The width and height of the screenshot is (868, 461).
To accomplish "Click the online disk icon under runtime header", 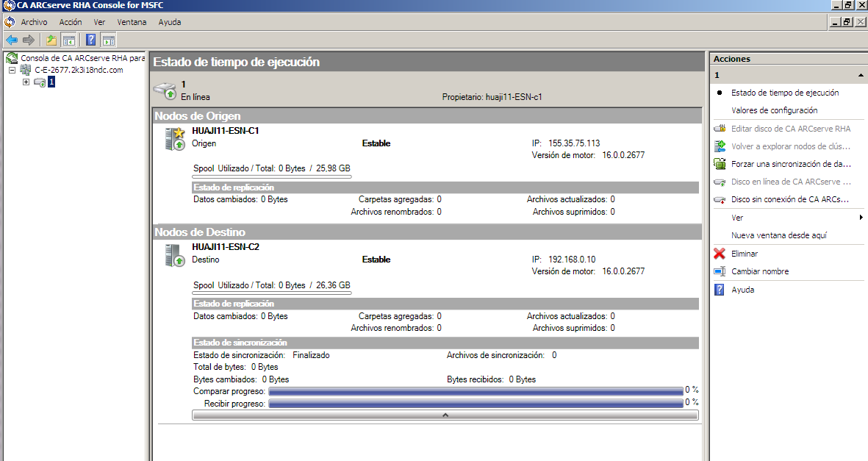I will [165, 90].
